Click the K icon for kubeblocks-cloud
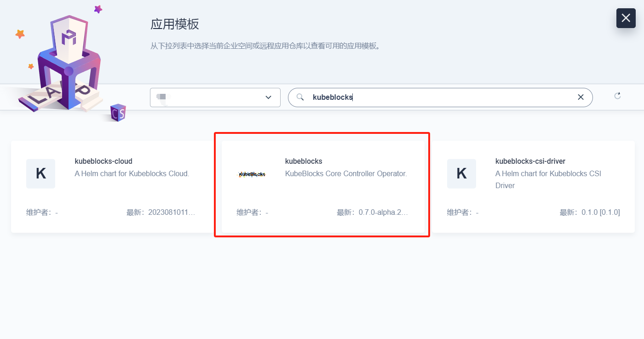The height and width of the screenshot is (339, 644). point(40,174)
